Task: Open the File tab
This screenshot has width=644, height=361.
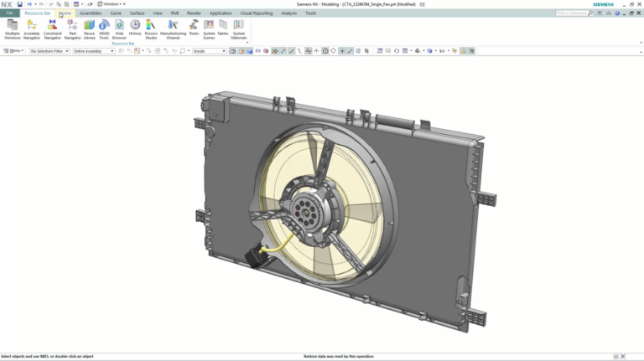Action: point(9,13)
